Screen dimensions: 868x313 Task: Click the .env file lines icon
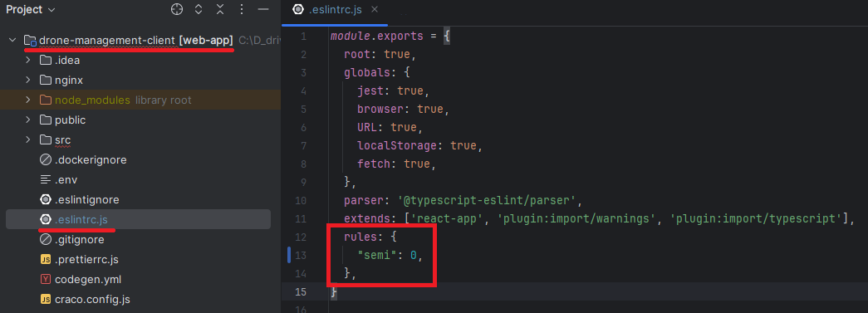point(46,179)
